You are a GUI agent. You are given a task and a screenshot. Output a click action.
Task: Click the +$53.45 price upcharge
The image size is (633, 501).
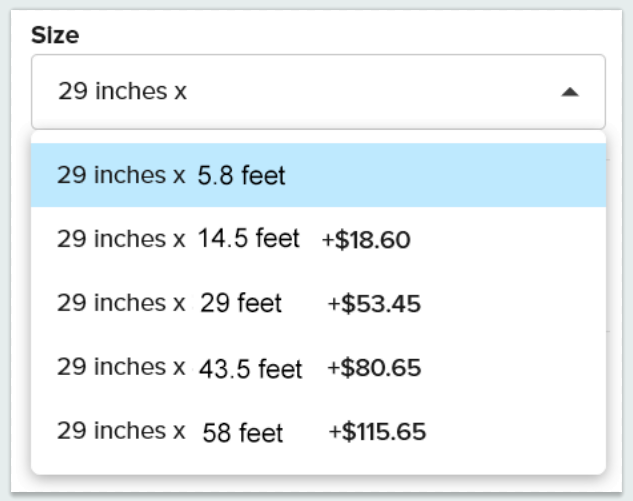(374, 304)
